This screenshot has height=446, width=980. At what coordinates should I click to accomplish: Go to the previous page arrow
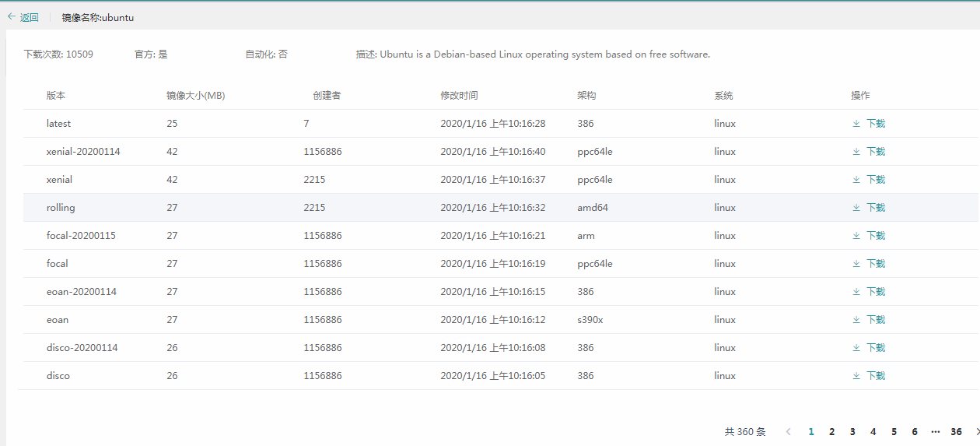[x=789, y=431]
